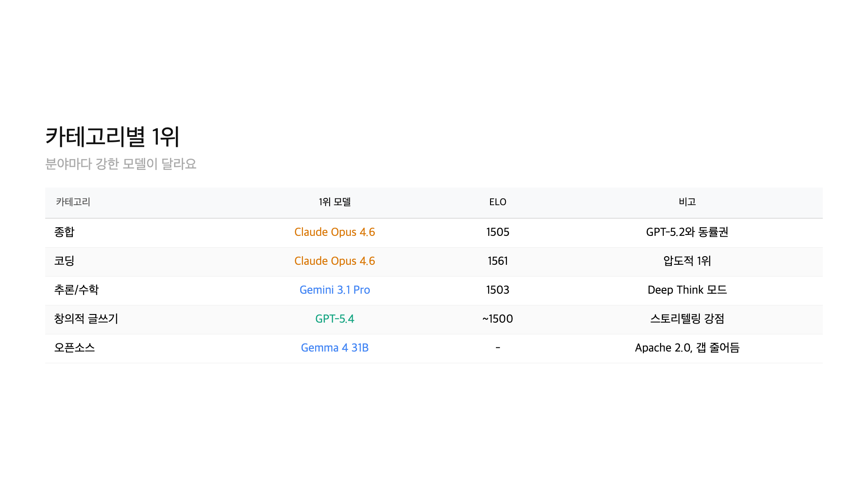This screenshot has height=488, width=868.
Task: Select the 코딩 category cell
Action: (x=62, y=261)
